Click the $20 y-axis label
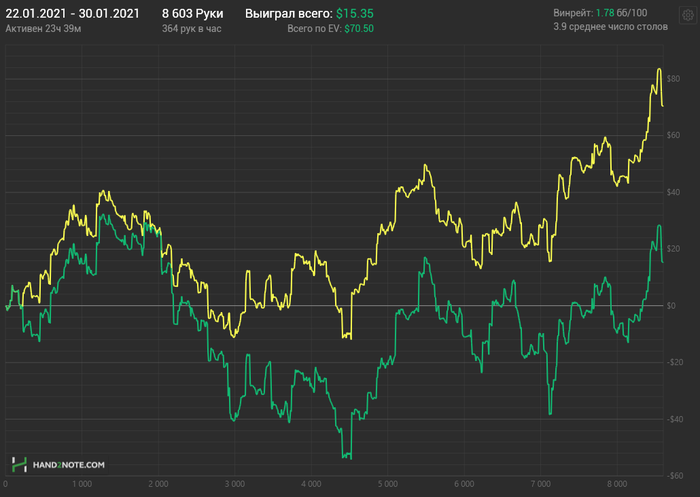This screenshot has height=497, width=700. 673,249
